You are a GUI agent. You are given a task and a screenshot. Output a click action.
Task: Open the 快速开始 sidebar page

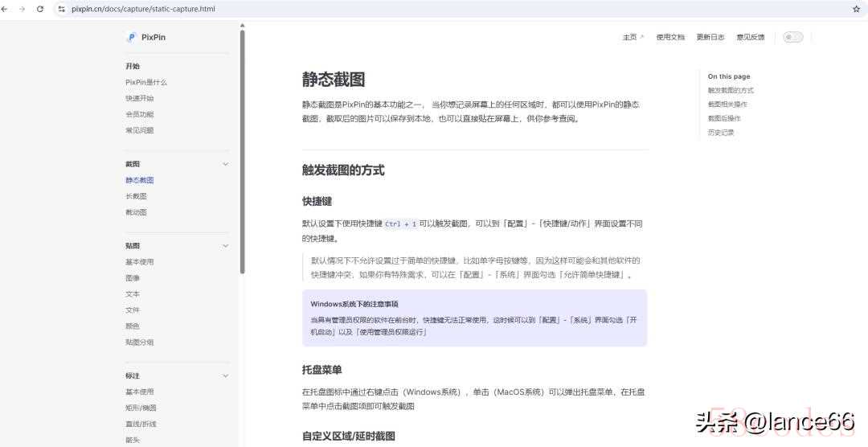click(x=139, y=98)
